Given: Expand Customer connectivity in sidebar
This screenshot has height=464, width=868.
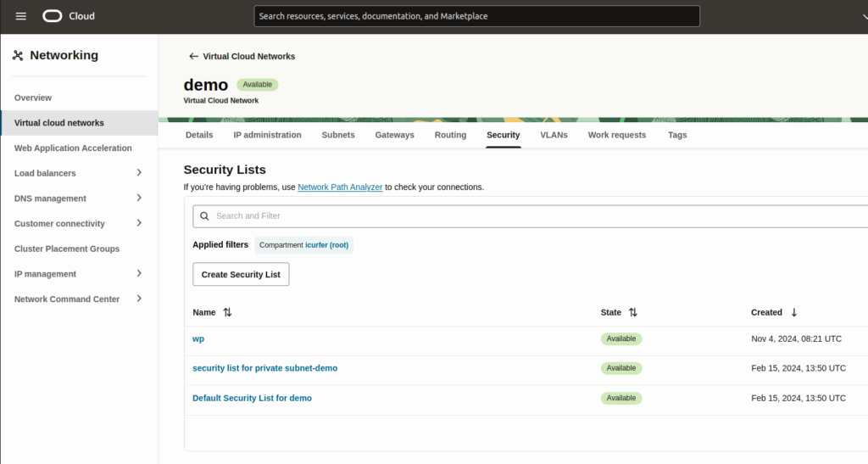Looking at the screenshot, I should pos(139,223).
